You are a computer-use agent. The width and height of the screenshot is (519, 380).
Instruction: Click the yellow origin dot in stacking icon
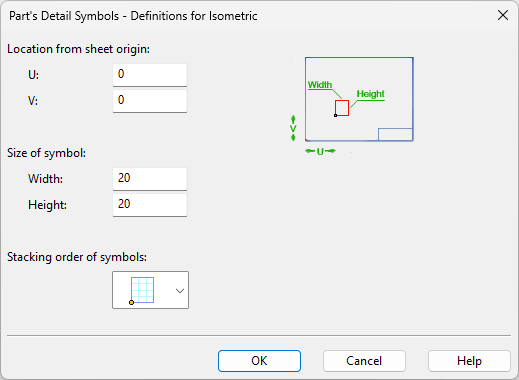tap(132, 302)
